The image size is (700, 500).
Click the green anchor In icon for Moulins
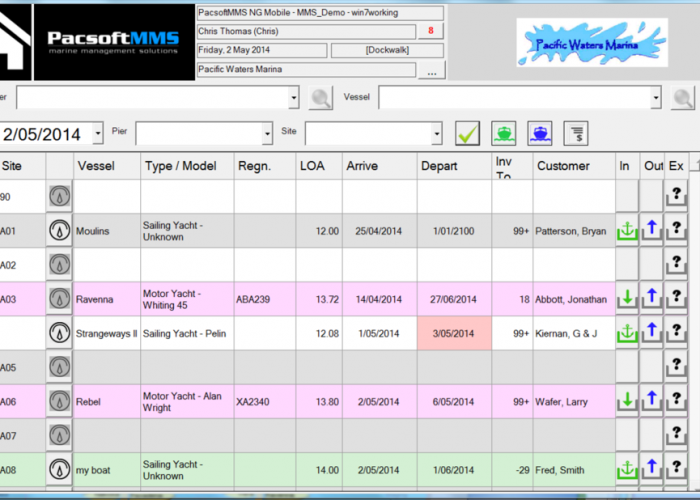tap(627, 231)
